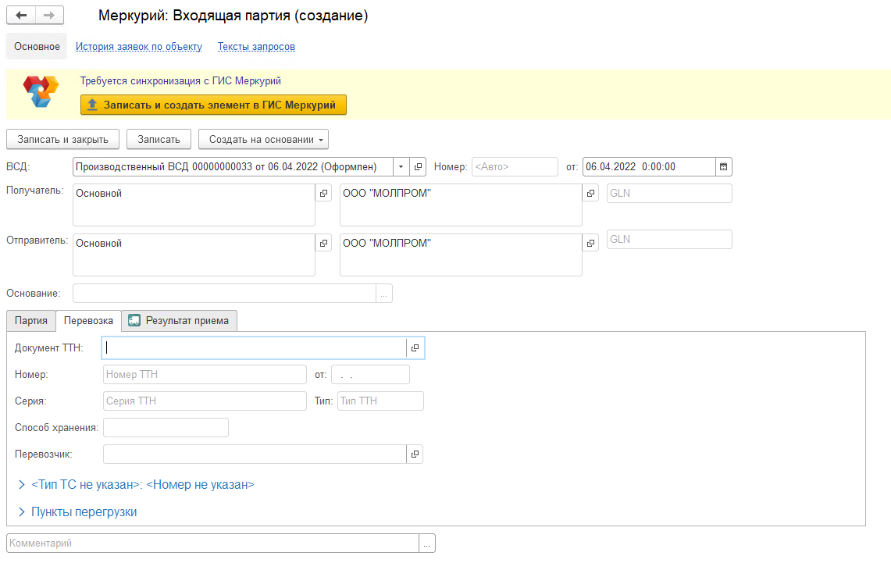Switch to the Партия tab
The height and width of the screenshot is (588, 891).
click(x=31, y=321)
